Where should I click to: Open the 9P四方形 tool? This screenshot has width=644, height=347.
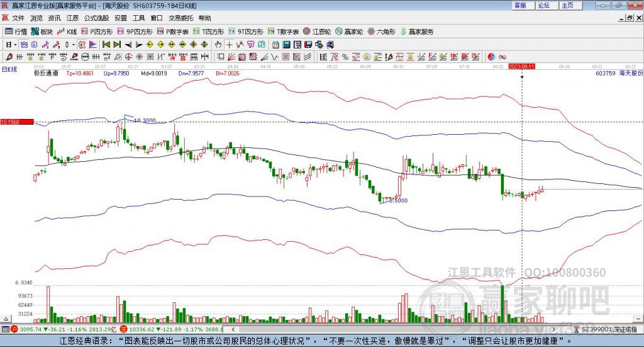pyautogui.click(x=135, y=31)
